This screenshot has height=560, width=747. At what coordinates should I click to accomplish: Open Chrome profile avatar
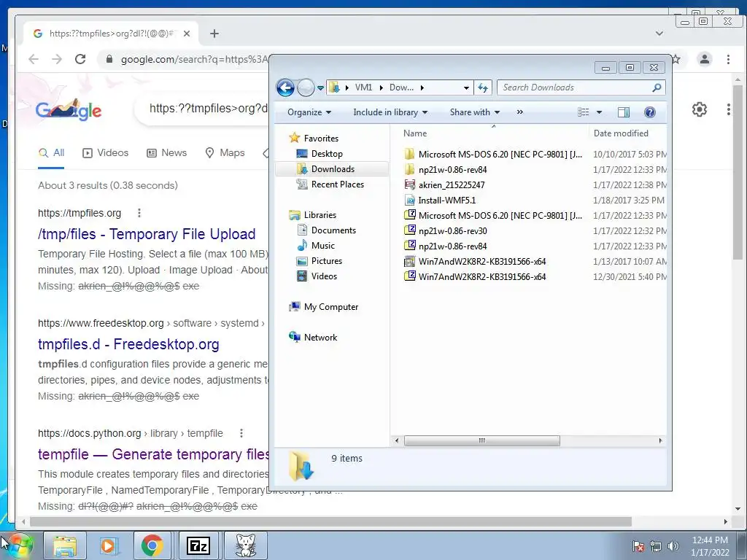pos(704,59)
